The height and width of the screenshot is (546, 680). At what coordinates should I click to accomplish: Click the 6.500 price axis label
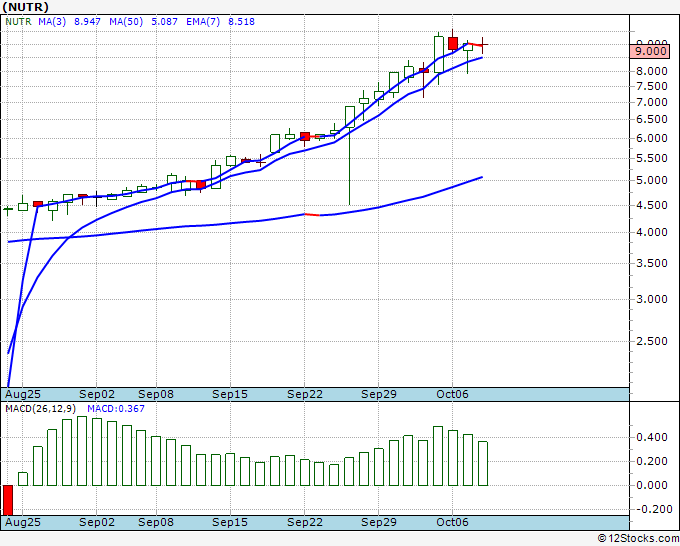pos(651,119)
